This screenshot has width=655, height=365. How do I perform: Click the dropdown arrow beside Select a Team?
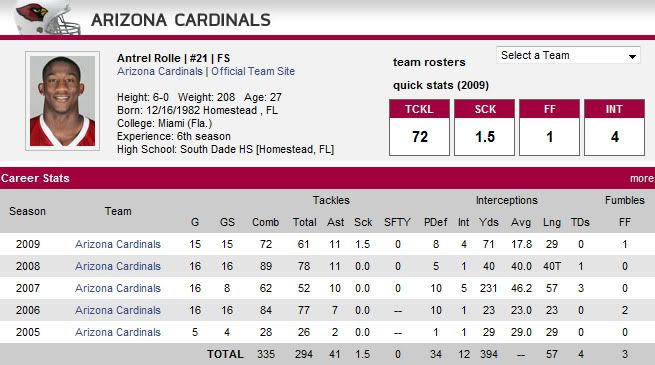click(632, 56)
